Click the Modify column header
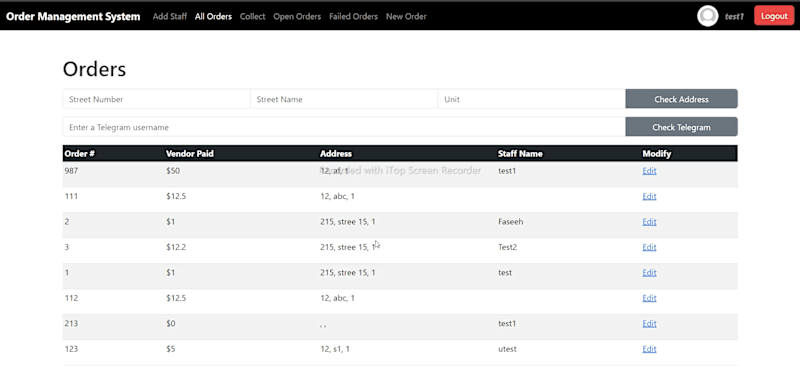The height and width of the screenshot is (368, 800). point(657,154)
